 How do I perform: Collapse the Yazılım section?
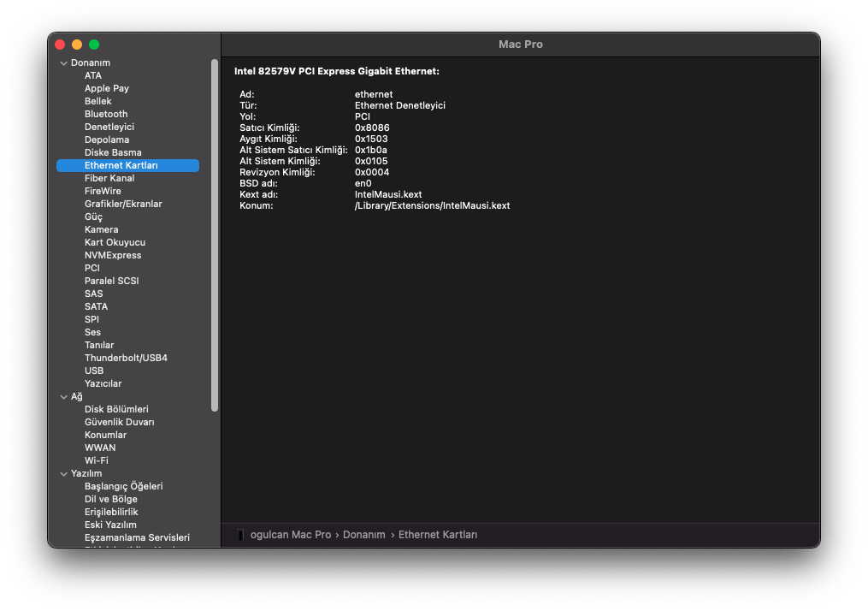point(63,474)
